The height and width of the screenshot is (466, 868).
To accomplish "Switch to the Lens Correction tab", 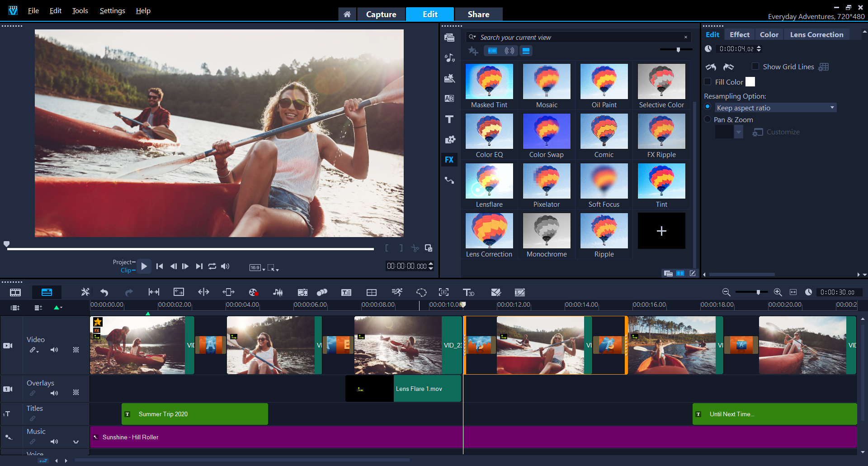I will point(816,34).
